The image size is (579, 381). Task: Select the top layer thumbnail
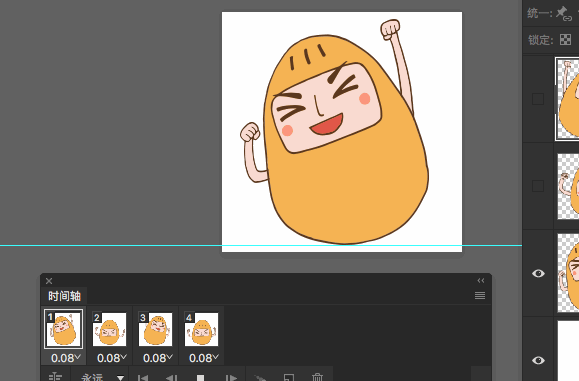click(568, 99)
